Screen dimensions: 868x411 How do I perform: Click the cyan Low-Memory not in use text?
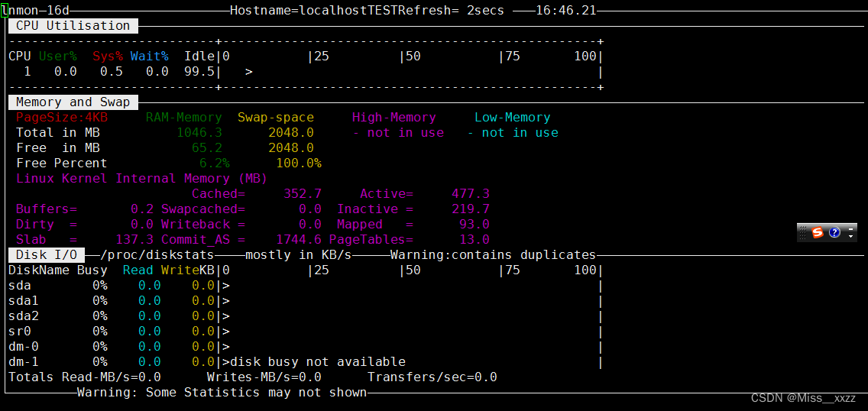pos(513,133)
